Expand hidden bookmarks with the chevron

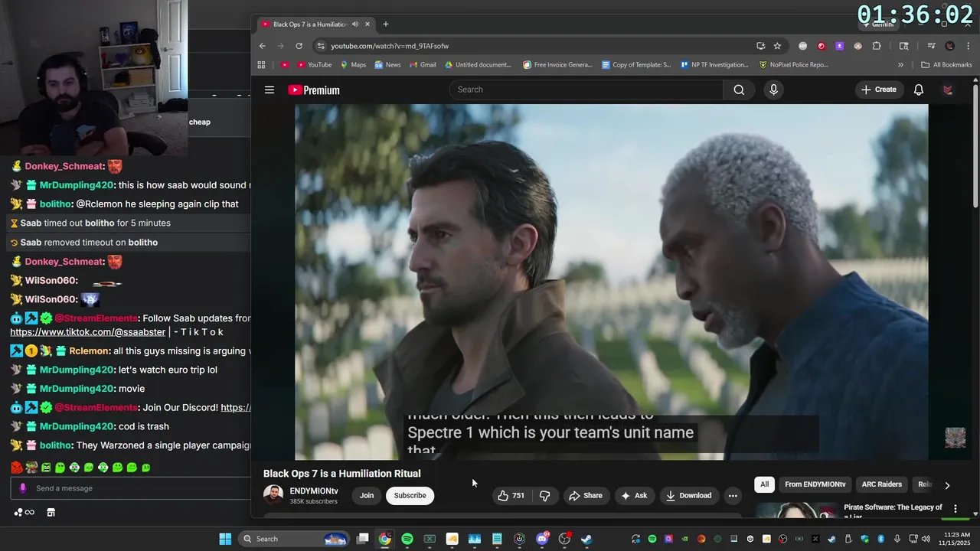900,65
